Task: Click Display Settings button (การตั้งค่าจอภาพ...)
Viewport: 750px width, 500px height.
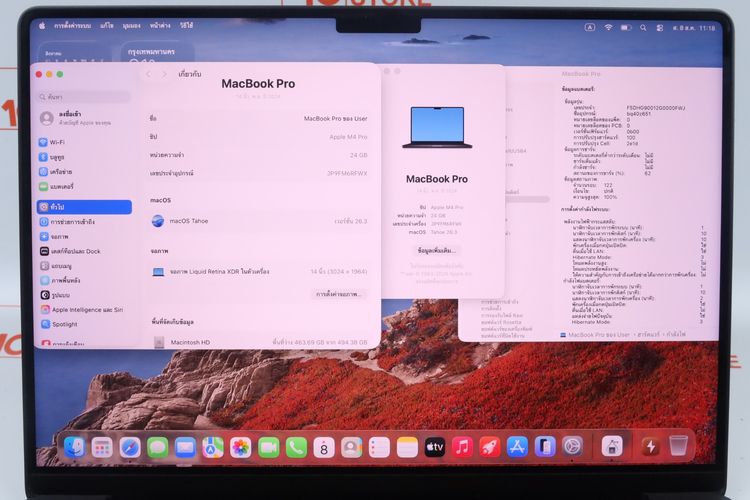Action: coord(339,294)
